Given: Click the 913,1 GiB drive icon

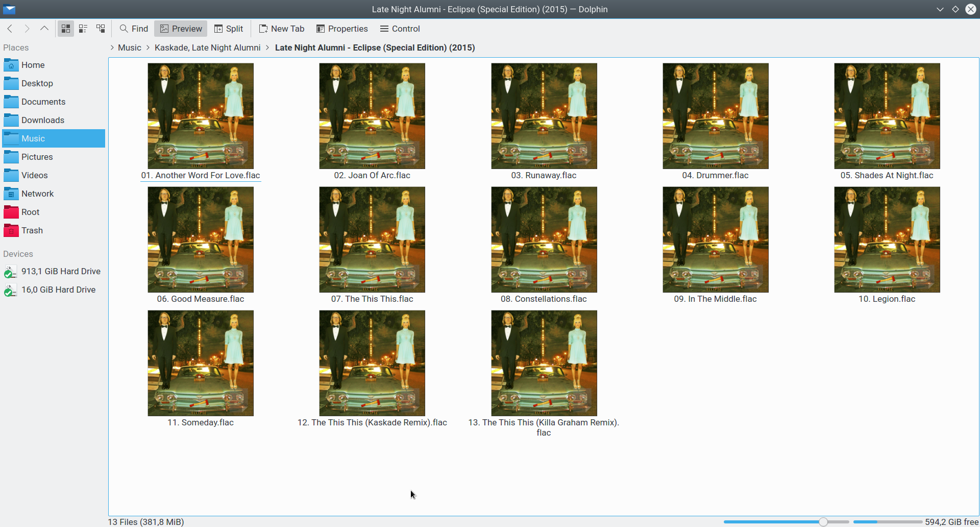Looking at the screenshot, I should (x=11, y=272).
